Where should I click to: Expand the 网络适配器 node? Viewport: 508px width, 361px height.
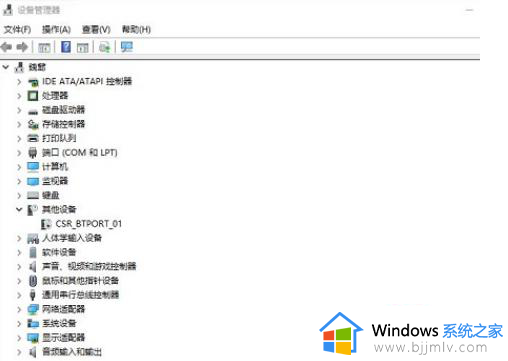pos(19,309)
